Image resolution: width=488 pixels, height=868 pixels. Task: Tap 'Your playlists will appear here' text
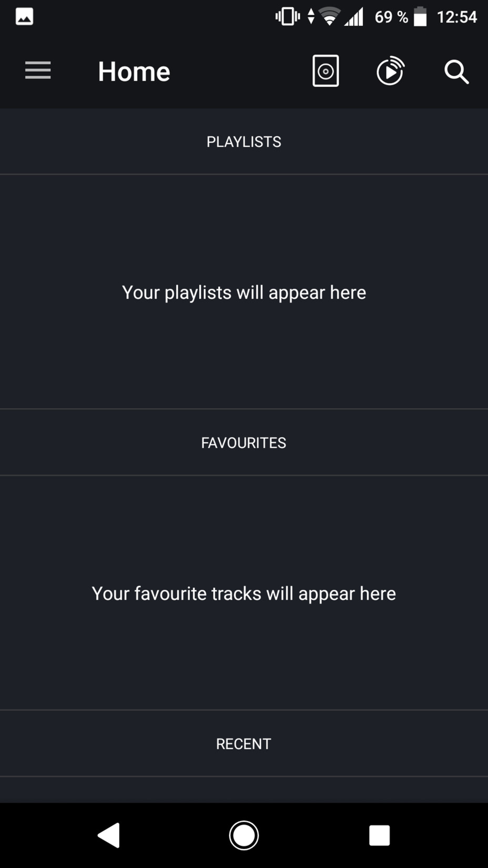click(x=244, y=292)
